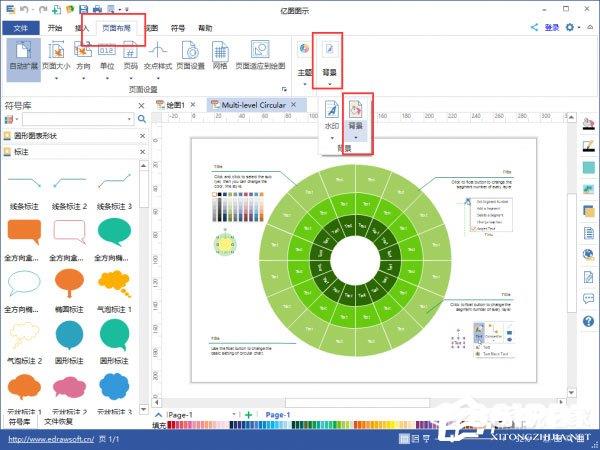Save the drawing with the floppy disk icon
This screenshot has width=600, height=450.
83,9
